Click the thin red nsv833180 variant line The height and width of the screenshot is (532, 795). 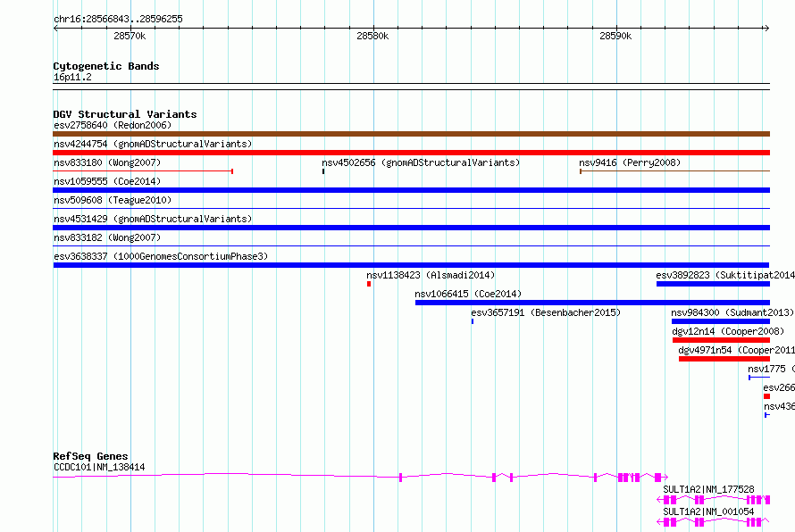pyautogui.click(x=143, y=171)
